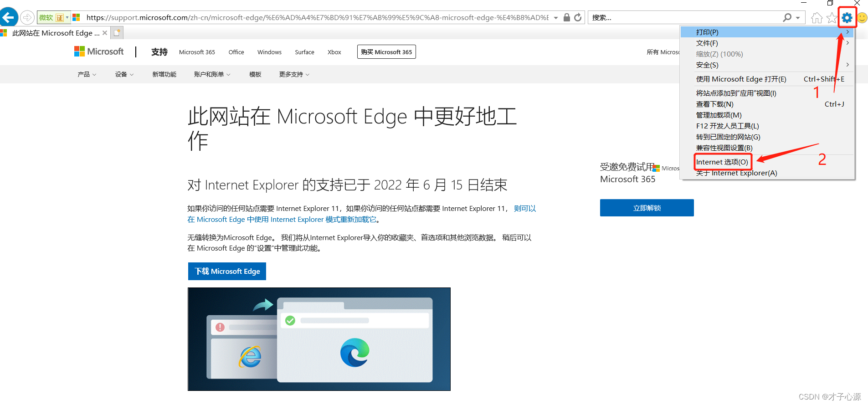The image size is (868, 405).
Task: Open the Home page icon
Action: (x=817, y=18)
